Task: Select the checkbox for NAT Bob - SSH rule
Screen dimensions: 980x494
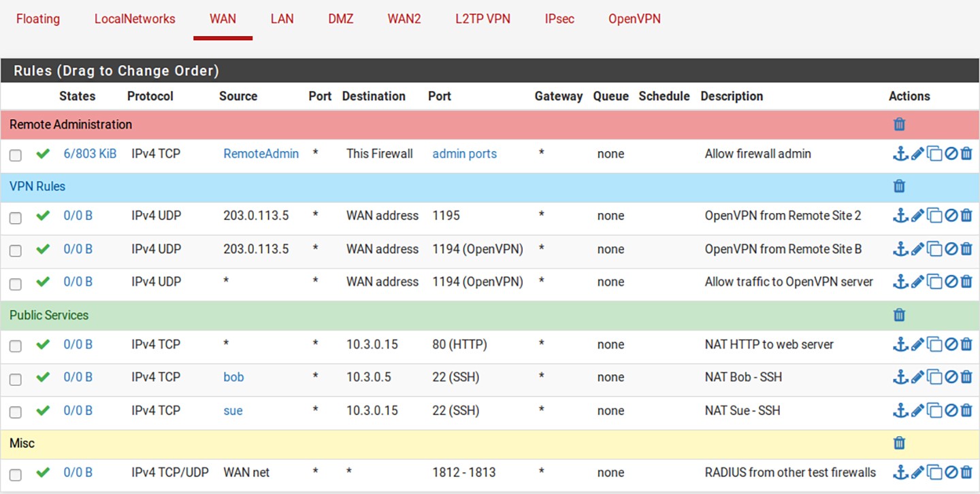Action: point(16,379)
